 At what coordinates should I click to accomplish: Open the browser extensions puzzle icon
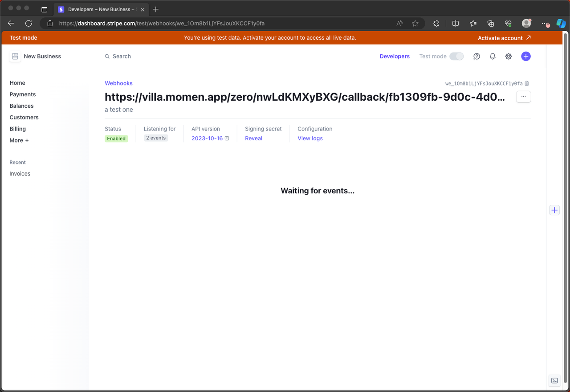pyautogui.click(x=436, y=24)
